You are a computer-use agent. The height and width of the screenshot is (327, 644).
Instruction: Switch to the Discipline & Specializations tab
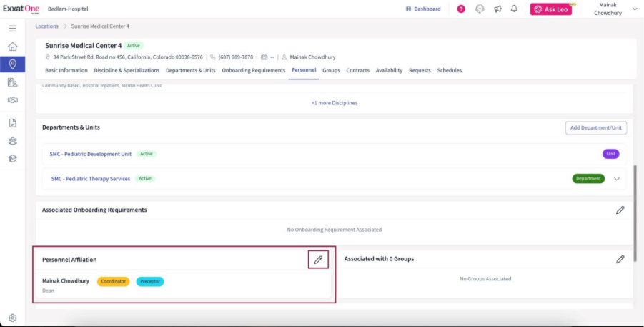(127, 70)
